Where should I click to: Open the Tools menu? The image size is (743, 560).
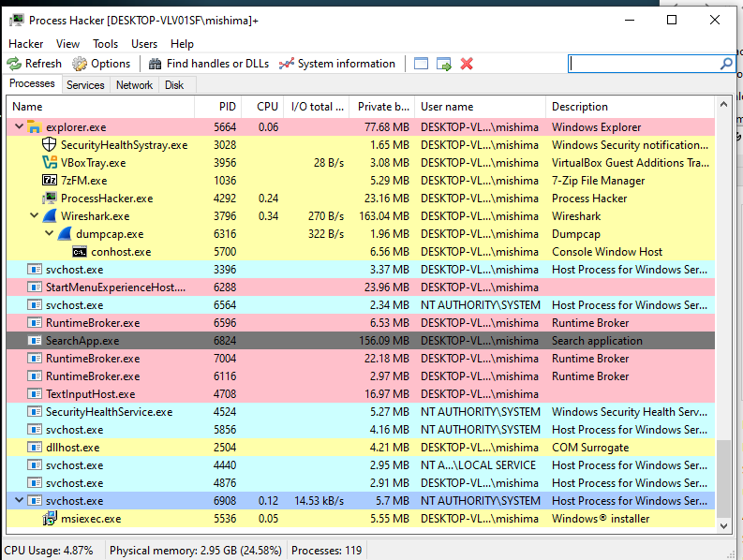(105, 44)
